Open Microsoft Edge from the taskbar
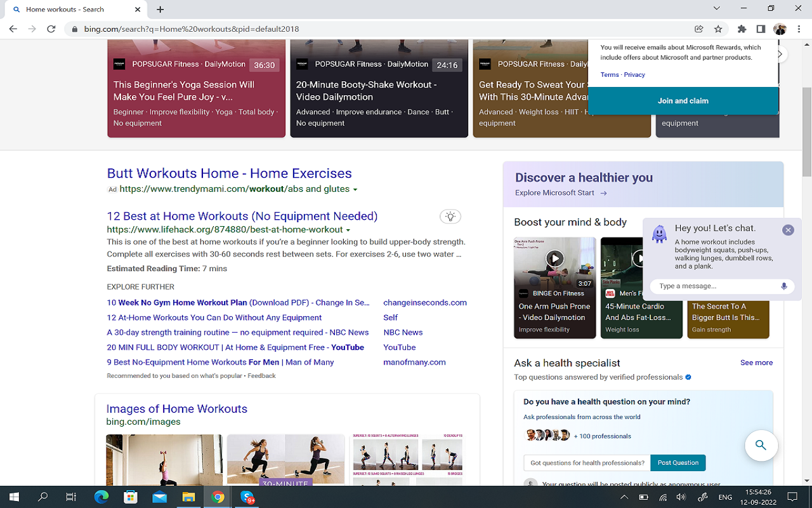 tap(101, 497)
